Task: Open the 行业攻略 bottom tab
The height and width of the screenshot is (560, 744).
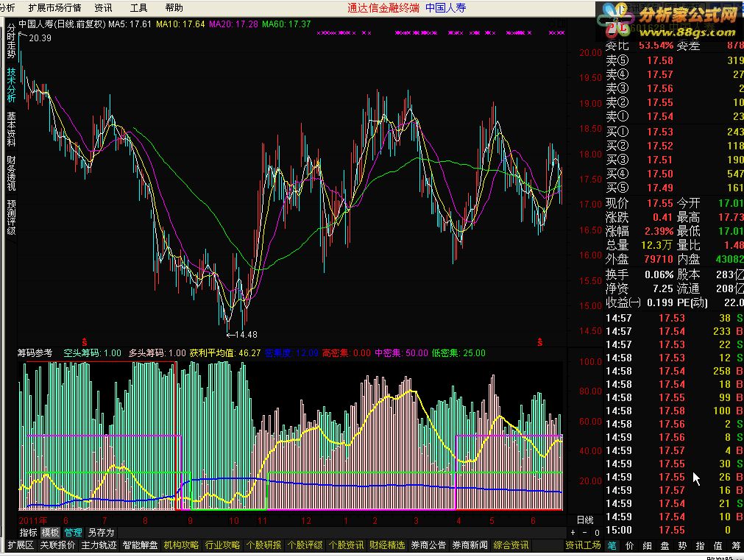Action: pyautogui.click(x=222, y=545)
